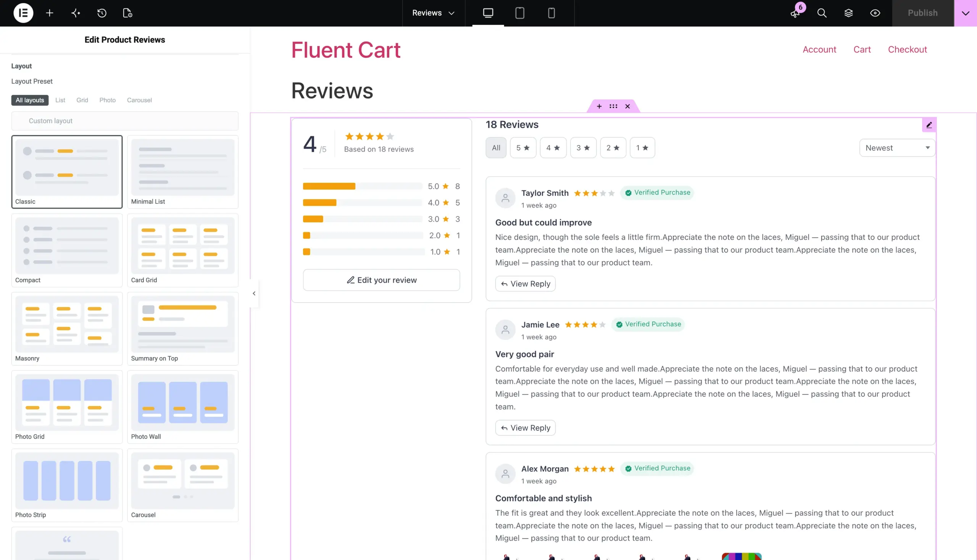Click the Publish button
977x560 pixels.
click(923, 13)
